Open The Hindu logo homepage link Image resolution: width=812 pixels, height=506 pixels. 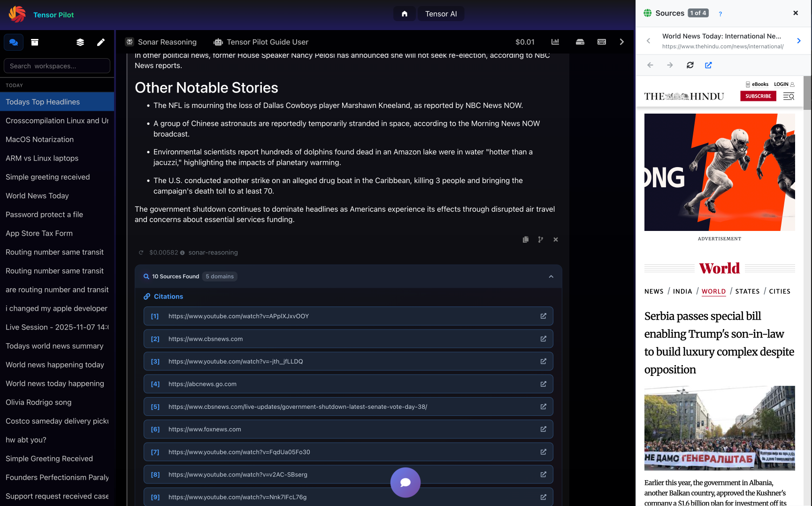click(x=684, y=96)
